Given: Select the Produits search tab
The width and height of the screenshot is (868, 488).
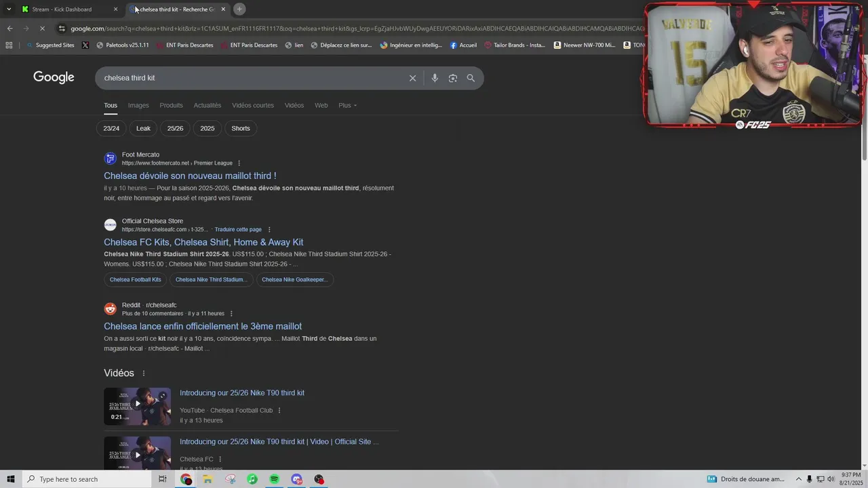Looking at the screenshot, I should tap(171, 105).
